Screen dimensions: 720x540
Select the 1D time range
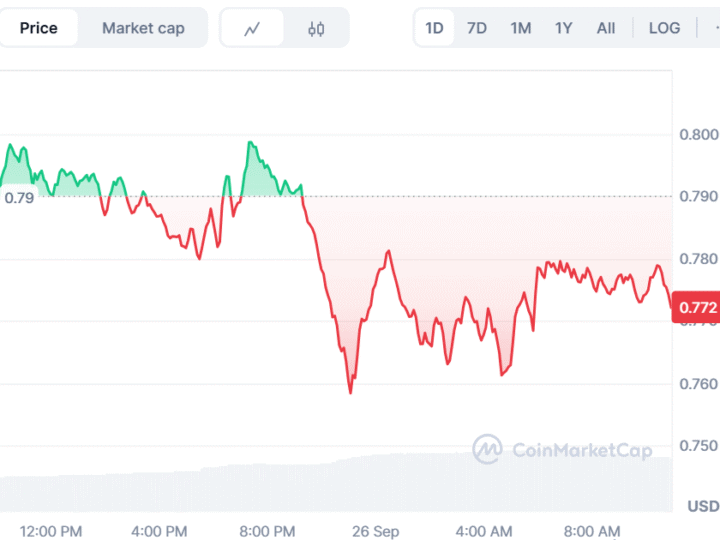(434, 28)
